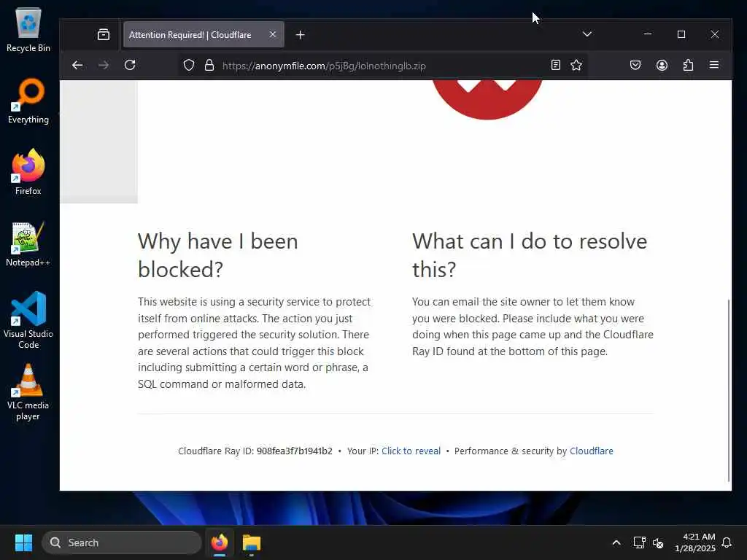This screenshot has width=747, height=560.
Task: Click the taskbar Search box
Action: point(122,542)
